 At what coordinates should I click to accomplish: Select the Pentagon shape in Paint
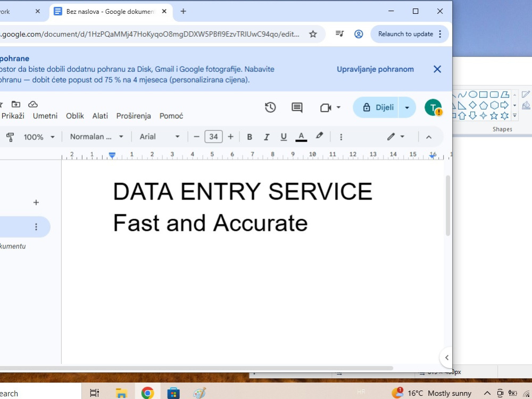click(x=484, y=105)
